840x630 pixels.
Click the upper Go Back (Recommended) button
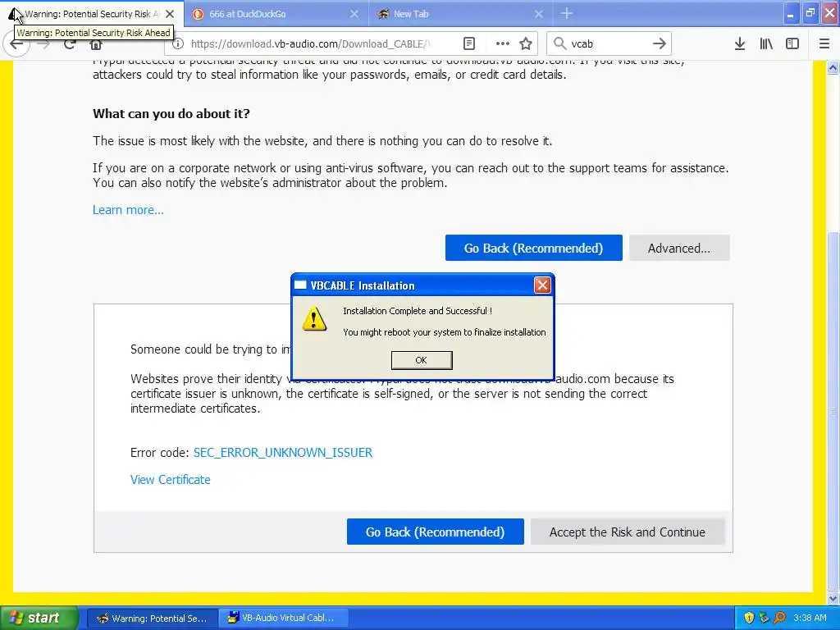click(x=533, y=248)
